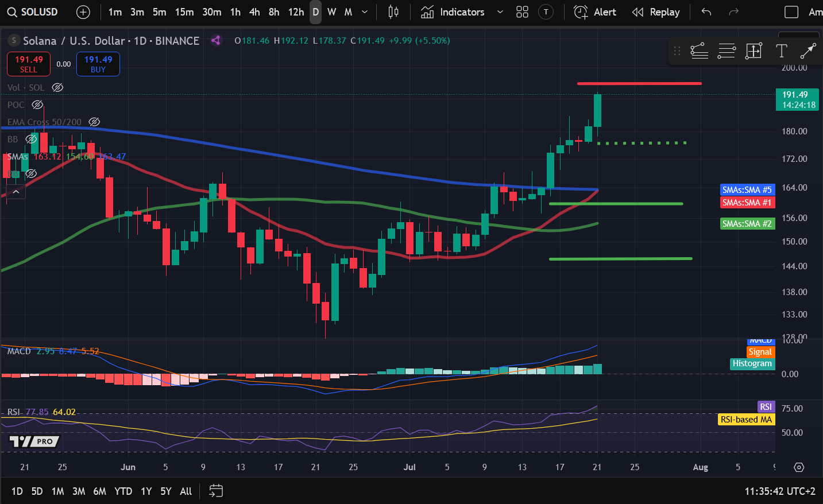Open indicator templates T icon
The image size is (823, 504).
546,12
